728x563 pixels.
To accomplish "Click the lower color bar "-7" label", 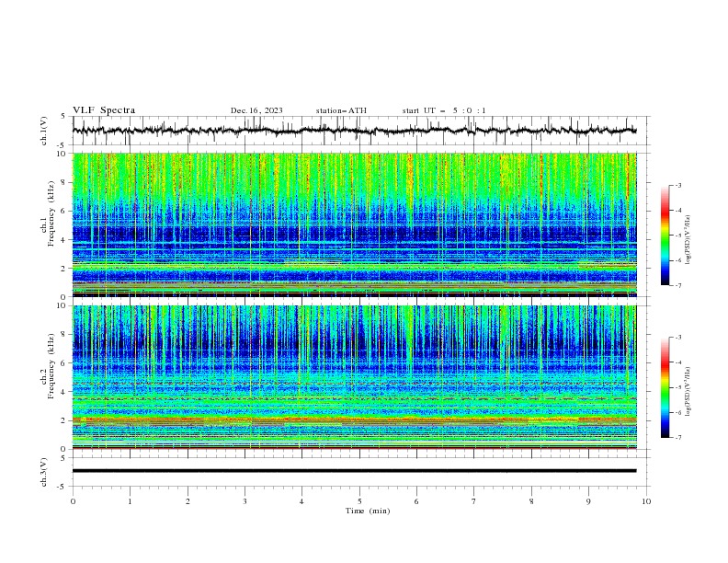I will pyautogui.click(x=677, y=438).
